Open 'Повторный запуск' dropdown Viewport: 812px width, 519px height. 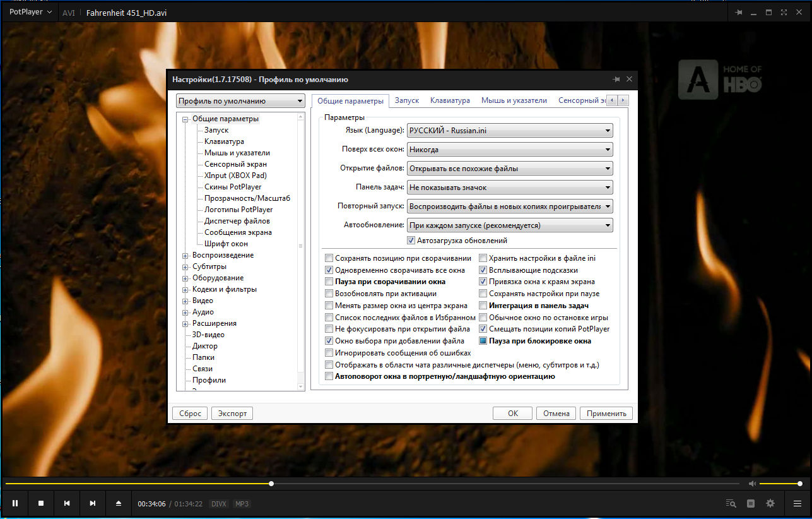510,206
